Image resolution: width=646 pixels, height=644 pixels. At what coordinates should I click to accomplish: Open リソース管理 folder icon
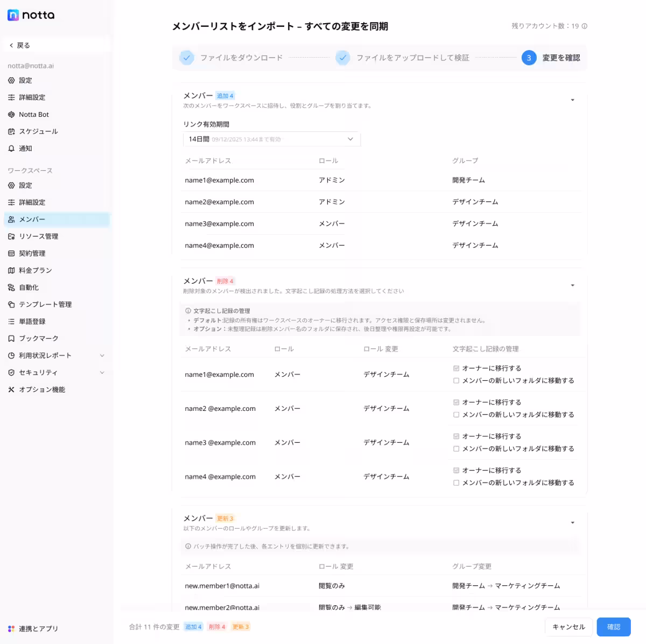11,236
